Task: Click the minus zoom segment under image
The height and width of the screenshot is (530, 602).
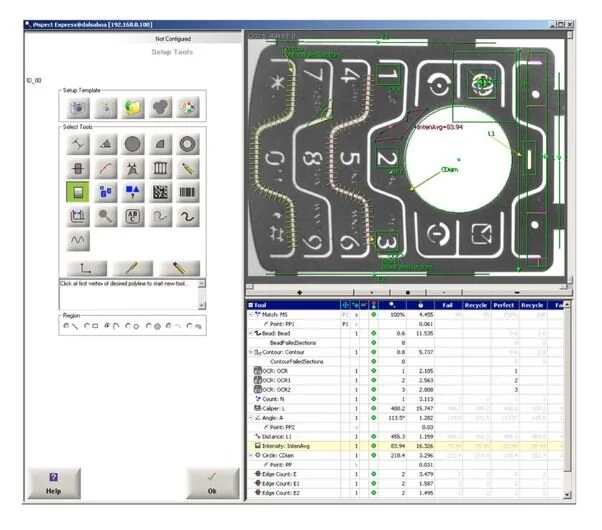Action: coord(517,293)
